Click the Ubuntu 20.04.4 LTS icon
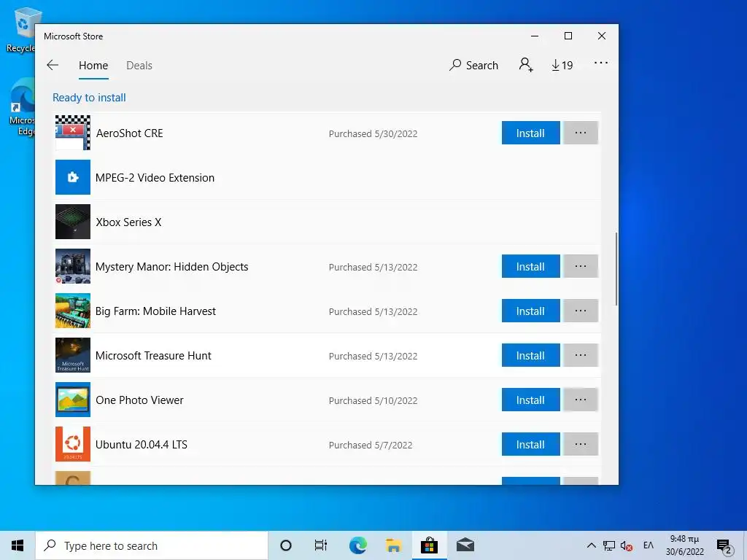The height and width of the screenshot is (560, 747). pyautogui.click(x=73, y=444)
